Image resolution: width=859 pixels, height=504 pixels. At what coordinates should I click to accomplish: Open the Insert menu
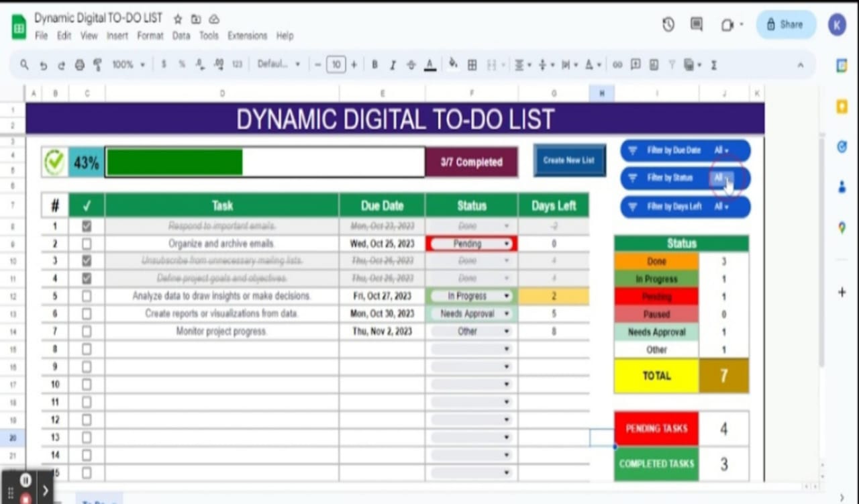pyautogui.click(x=117, y=36)
